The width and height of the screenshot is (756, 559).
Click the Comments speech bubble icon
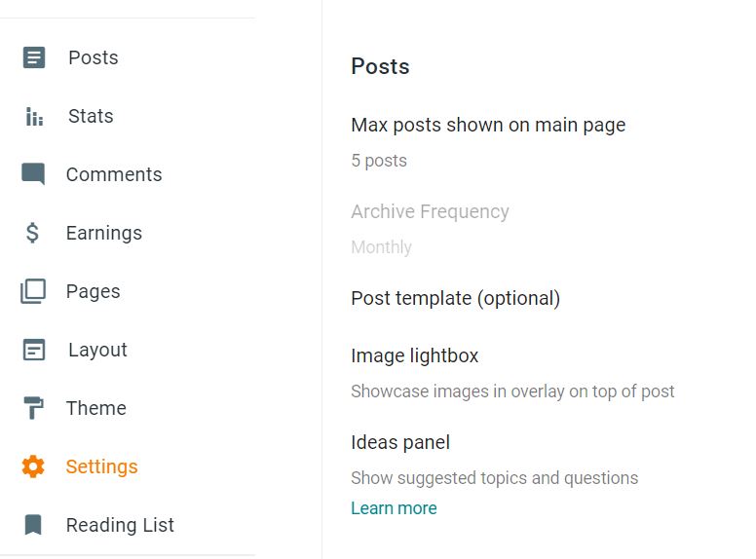point(33,174)
